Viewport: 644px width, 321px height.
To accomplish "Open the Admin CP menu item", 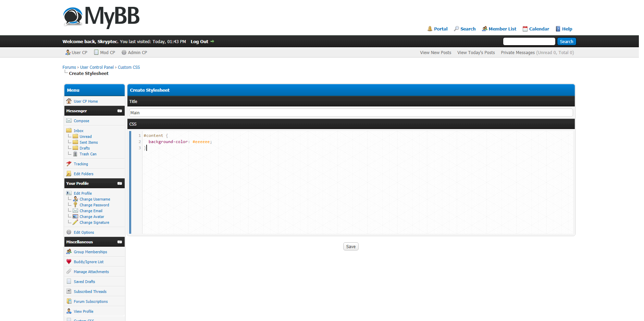I will (x=134, y=52).
